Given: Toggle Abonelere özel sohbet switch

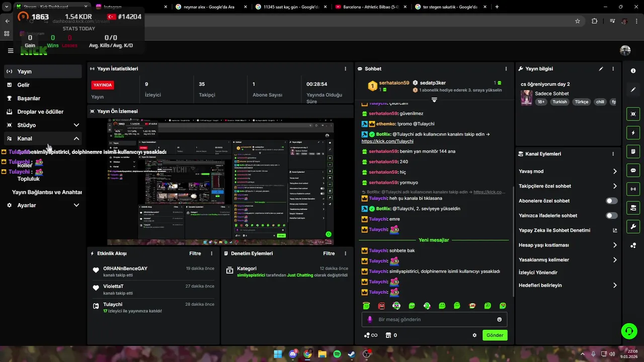Looking at the screenshot, I should pos(611,201).
